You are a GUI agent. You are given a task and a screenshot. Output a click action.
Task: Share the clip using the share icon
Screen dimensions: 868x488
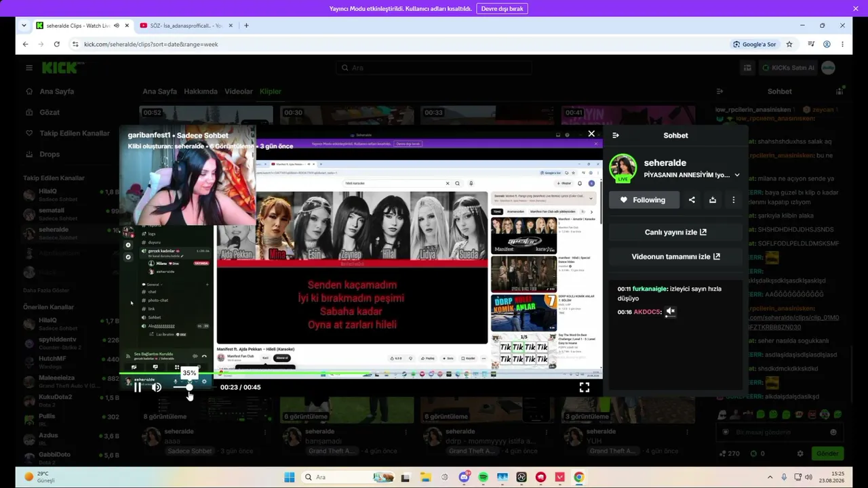[x=692, y=200]
